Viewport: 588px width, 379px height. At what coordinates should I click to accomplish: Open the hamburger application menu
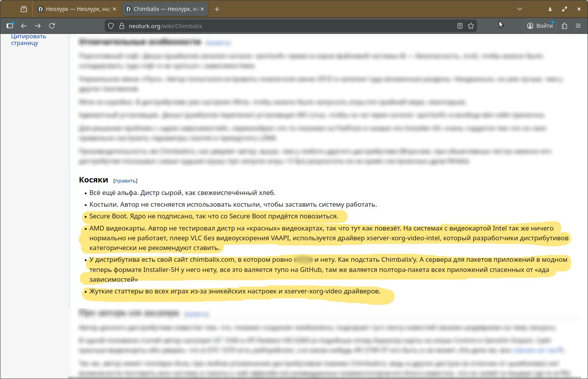pyautogui.click(x=578, y=26)
